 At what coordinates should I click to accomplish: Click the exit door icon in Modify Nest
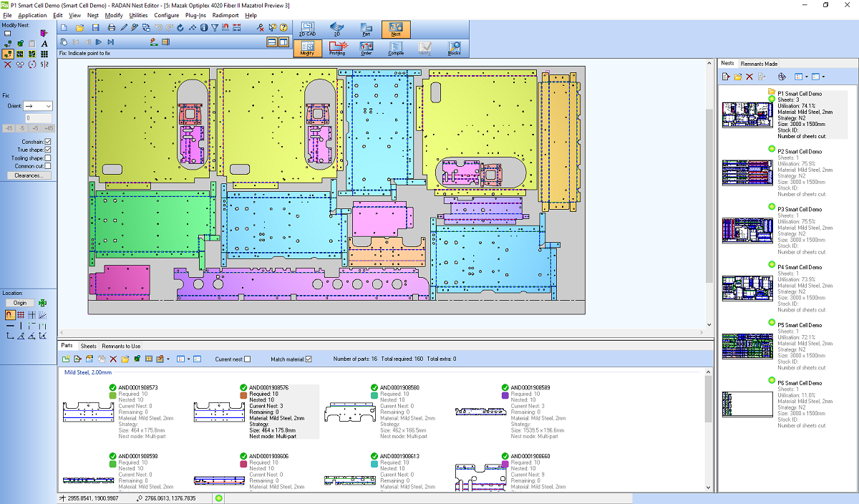pos(44,33)
